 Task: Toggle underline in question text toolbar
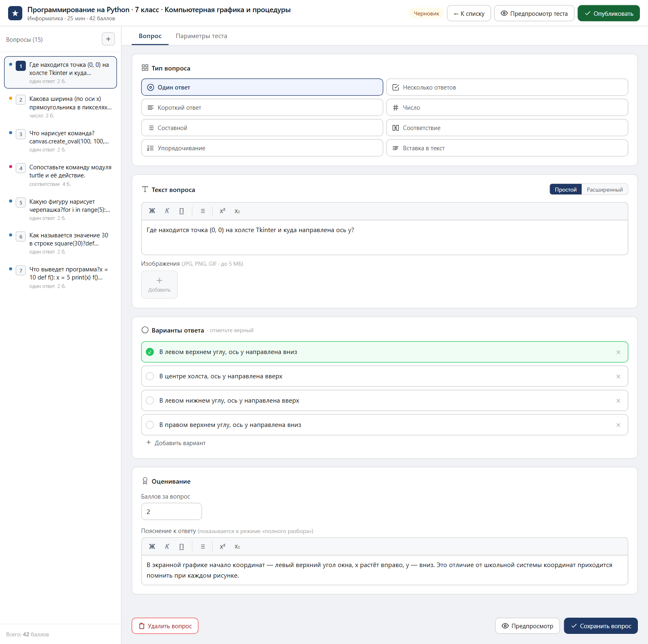click(181, 211)
